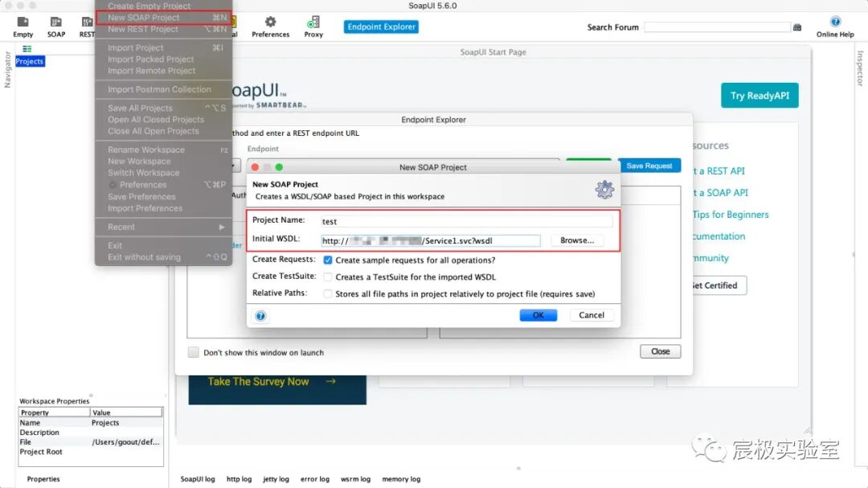Click the Navigator side tab
This screenshot has height=488, width=868.
[7, 69]
